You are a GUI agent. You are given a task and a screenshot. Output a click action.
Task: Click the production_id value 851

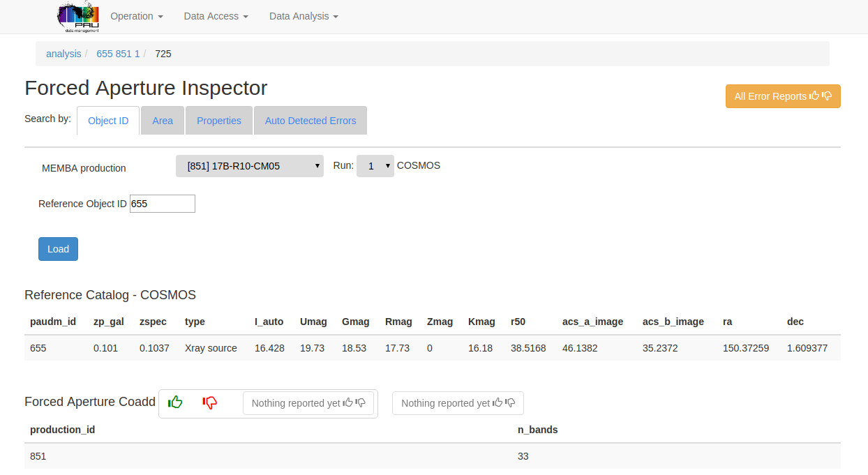point(38,456)
